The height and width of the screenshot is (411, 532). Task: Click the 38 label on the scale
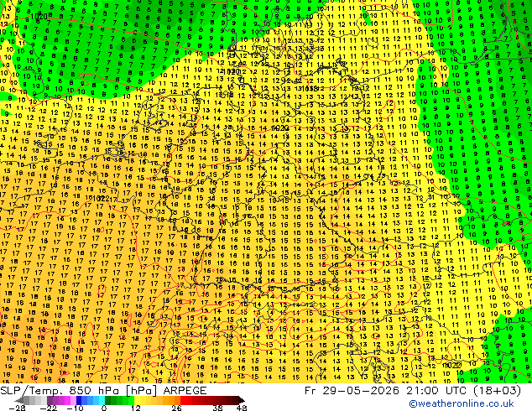(x=217, y=408)
